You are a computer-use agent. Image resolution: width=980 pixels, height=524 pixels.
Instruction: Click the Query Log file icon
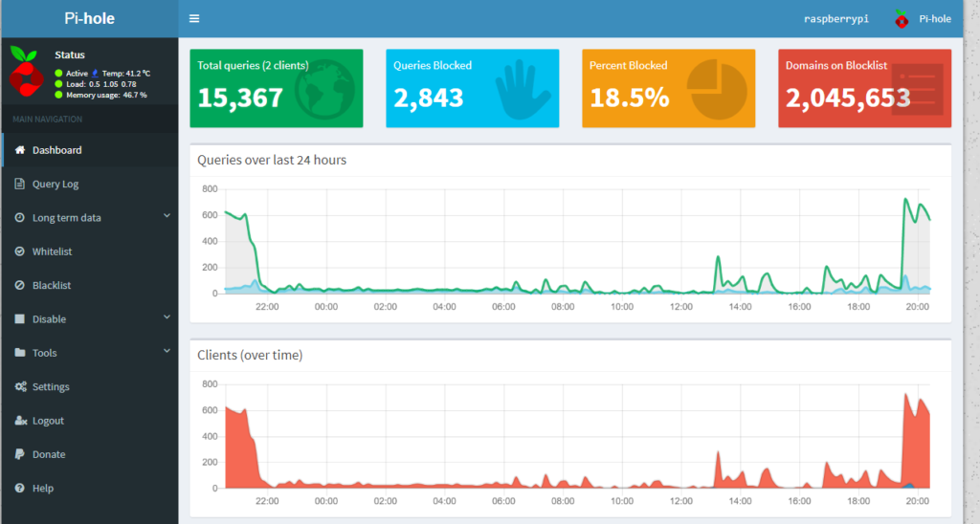point(20,184)
